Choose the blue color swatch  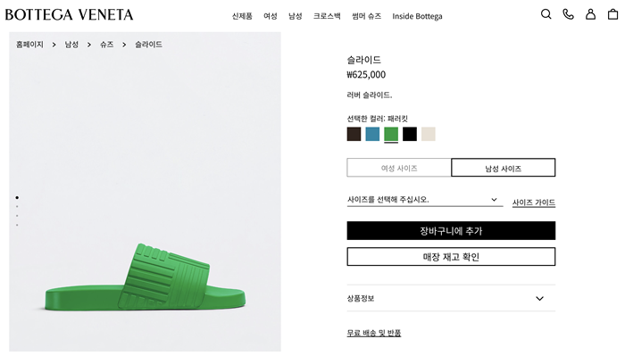click(372, 134)
